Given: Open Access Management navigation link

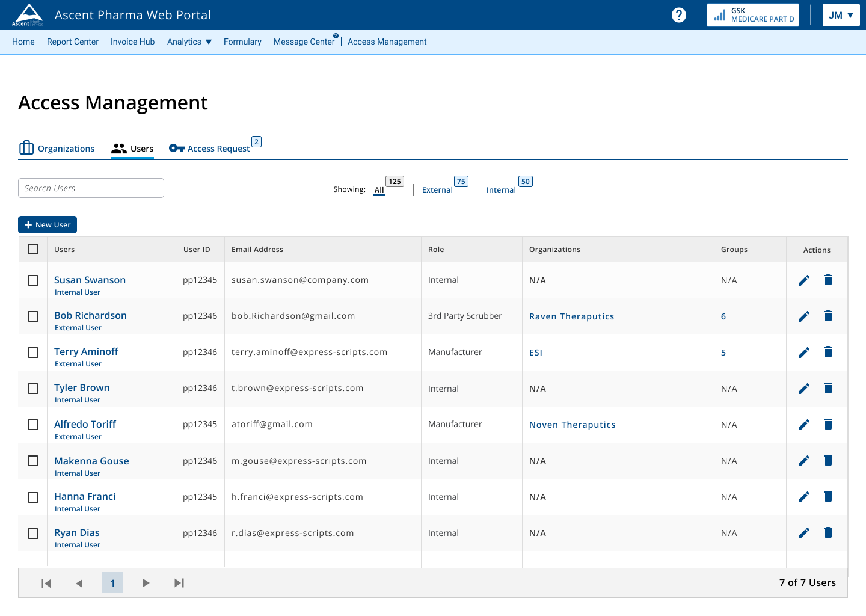Looking at the screenshot, I should 387,42.
